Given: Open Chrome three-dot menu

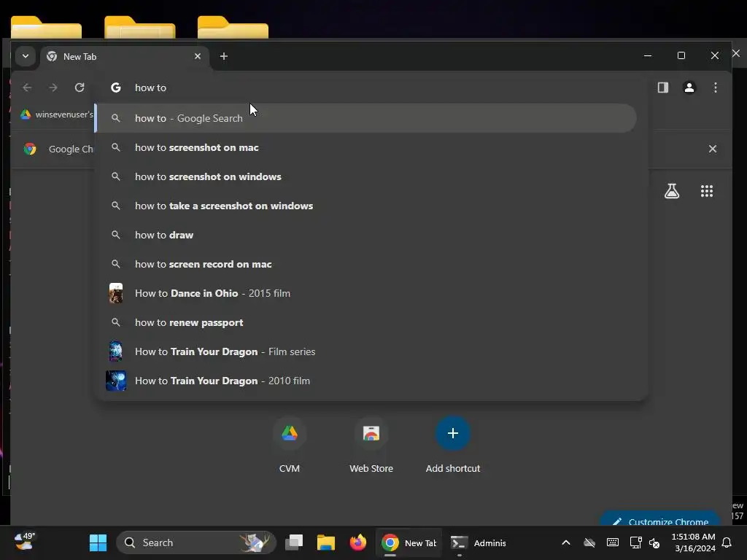Looking at the screenshot, I should click(x=715, y=87).
